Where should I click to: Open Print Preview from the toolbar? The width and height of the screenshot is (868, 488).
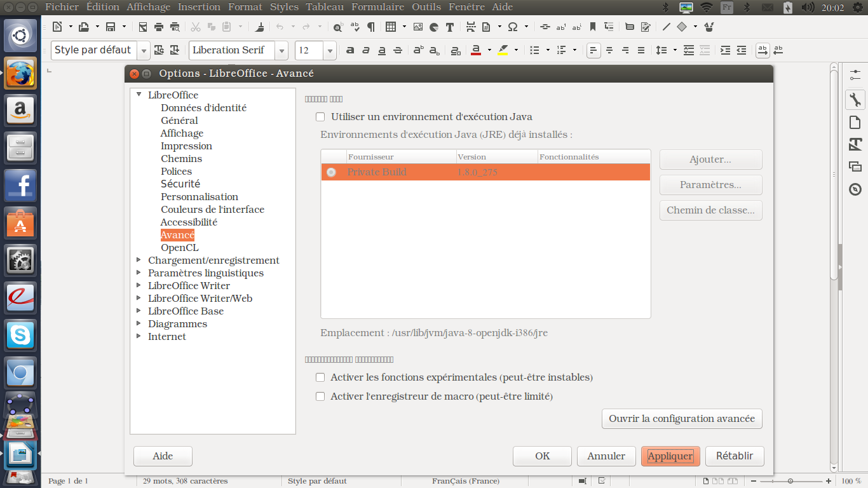(174, 27)
